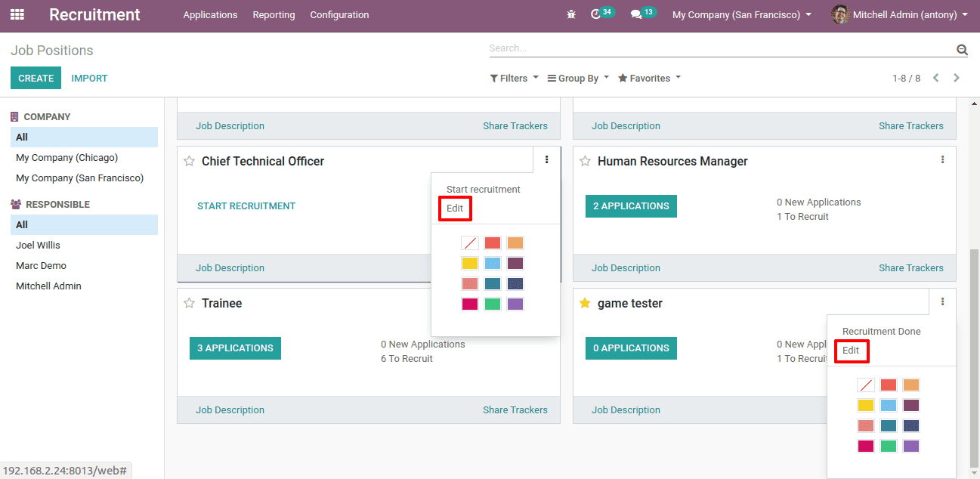Screen dimensions: 980x479
Task: Open the Configuration menu
Action: pos(339,14)
